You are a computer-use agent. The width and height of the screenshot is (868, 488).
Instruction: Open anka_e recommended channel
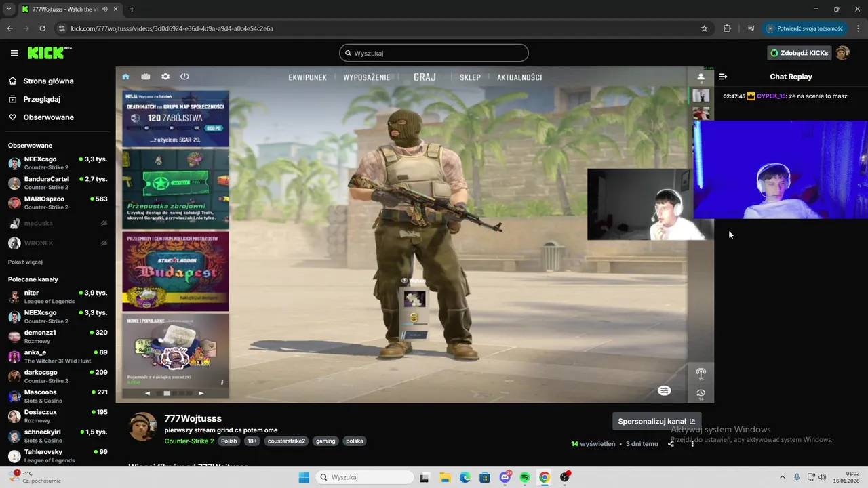click(x=58, y=357)
